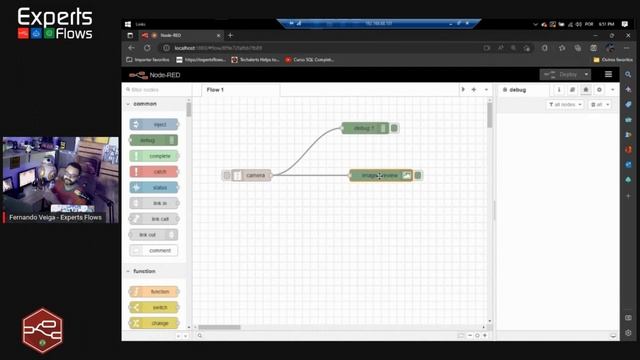Open the browser settings three-dots menu
The width and height of the screenshot is (640, 360).
(627, 48)
